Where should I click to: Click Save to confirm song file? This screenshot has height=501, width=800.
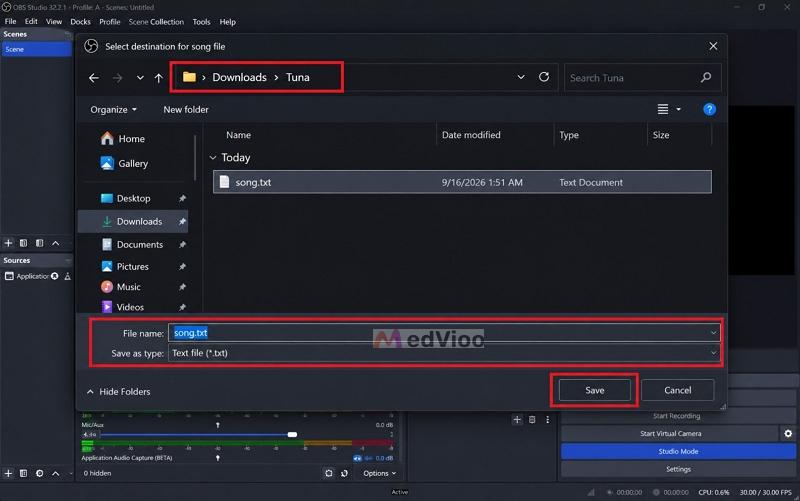[594, 390]
